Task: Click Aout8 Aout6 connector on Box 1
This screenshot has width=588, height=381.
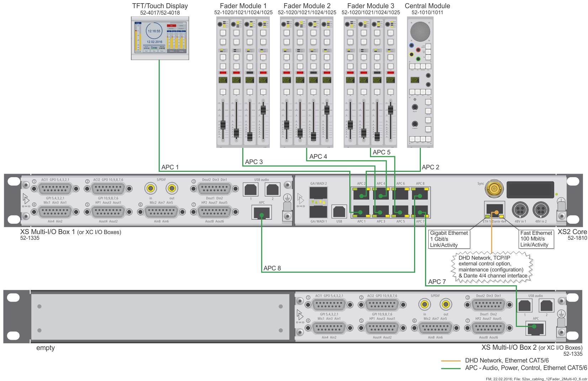Action: (214, 212)
